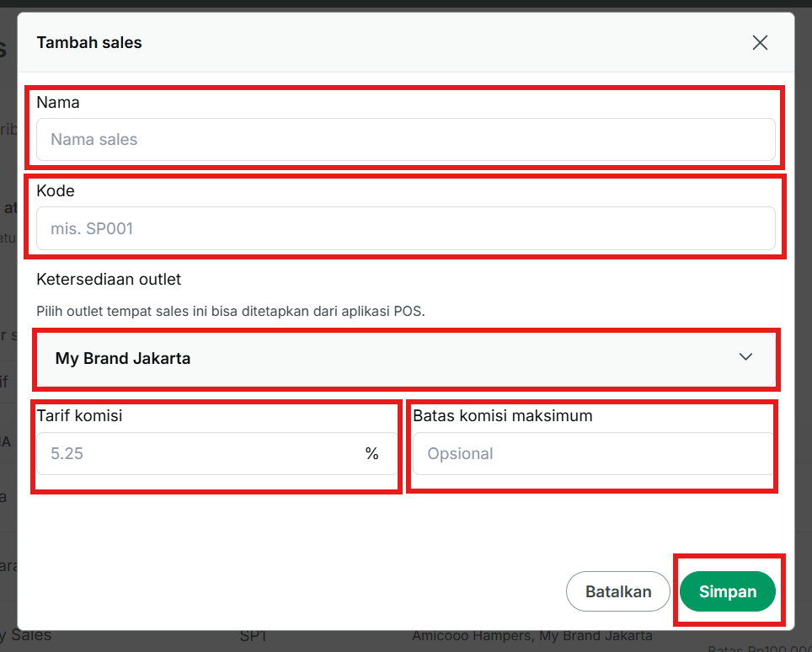Open the My Brand Jakarta outlet dropdown
The height and width of the screenshot is (652, 812).
(405, 358)
